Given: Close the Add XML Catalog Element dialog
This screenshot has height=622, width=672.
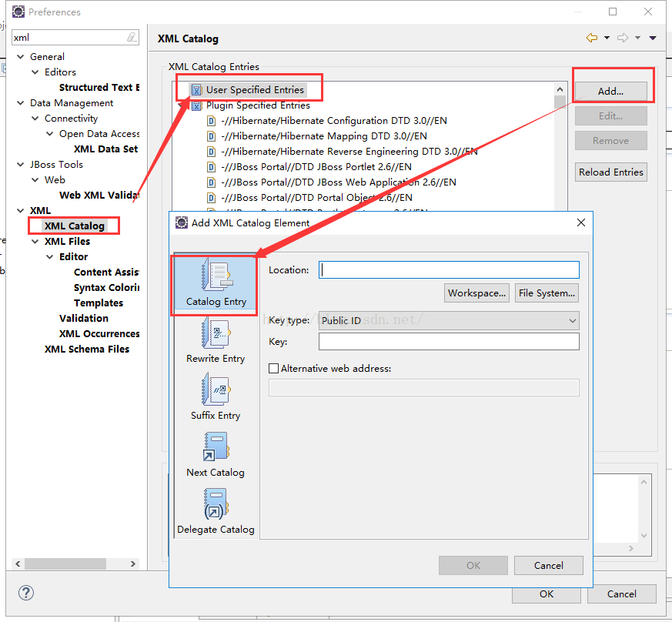Looking at the screenshot, I should point(581,222).
